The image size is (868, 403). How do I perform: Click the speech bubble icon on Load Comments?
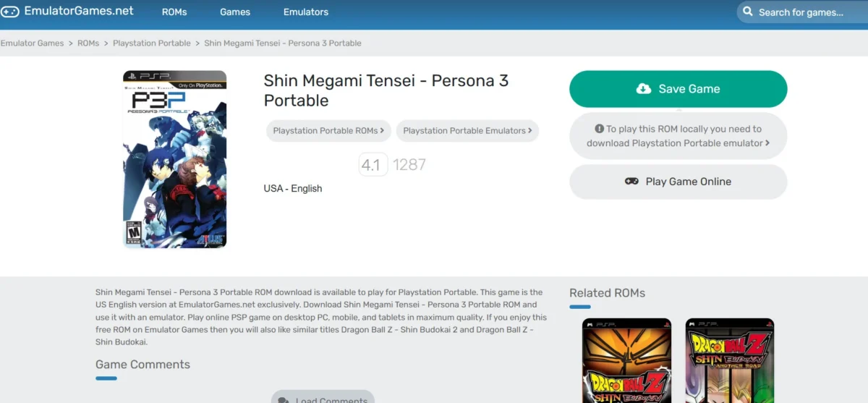coord(284,400)
